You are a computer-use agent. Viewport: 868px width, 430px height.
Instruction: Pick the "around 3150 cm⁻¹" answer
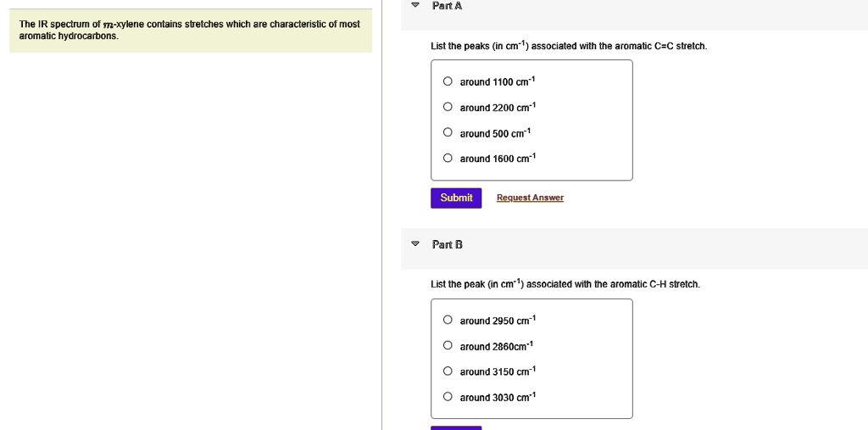point(448,371)
